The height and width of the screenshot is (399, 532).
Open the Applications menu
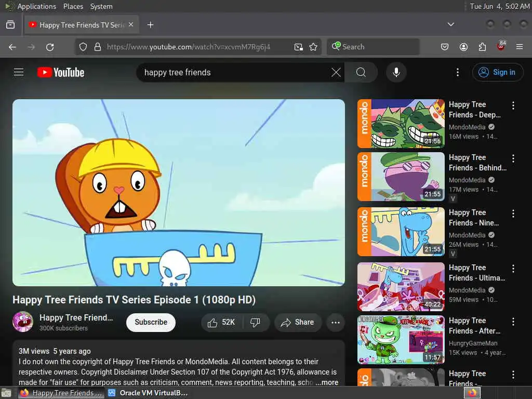click(37, 6)
